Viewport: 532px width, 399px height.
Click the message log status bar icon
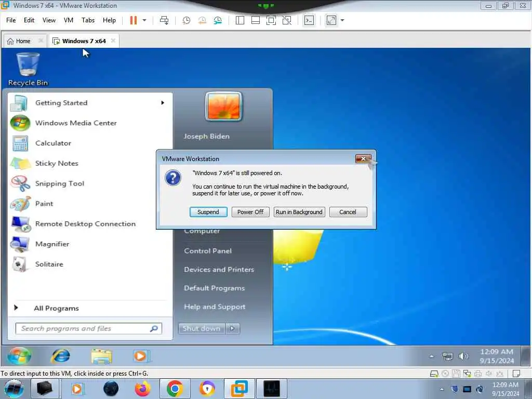[516, 374]
